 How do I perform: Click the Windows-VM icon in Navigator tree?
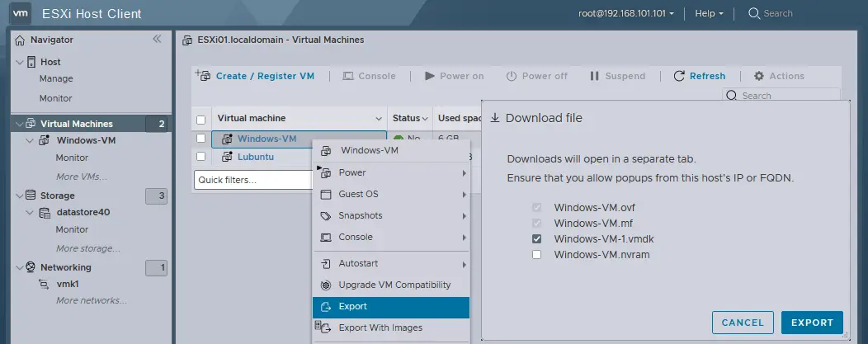click(x=45, y=140)
